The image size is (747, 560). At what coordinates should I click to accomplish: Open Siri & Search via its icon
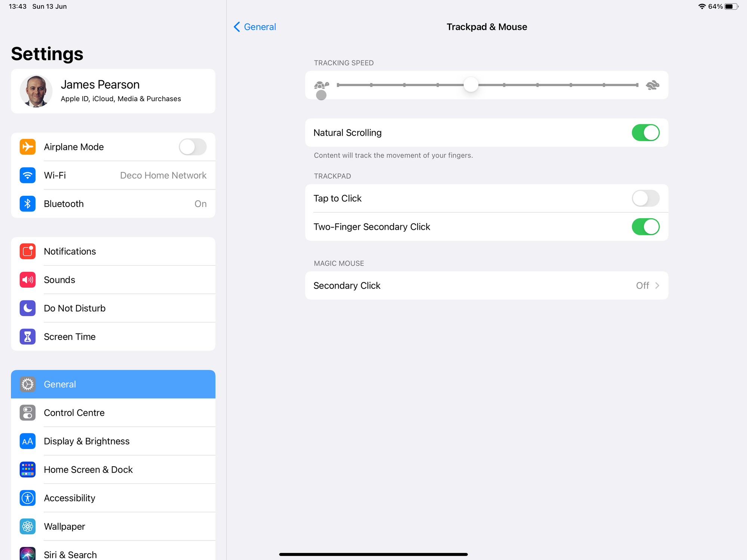[27, 554]
